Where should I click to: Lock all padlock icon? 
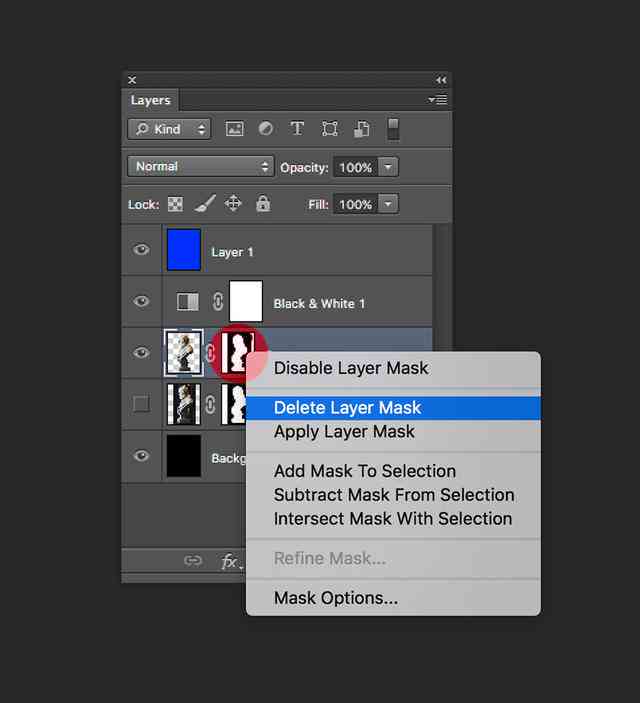click(263, 203)
